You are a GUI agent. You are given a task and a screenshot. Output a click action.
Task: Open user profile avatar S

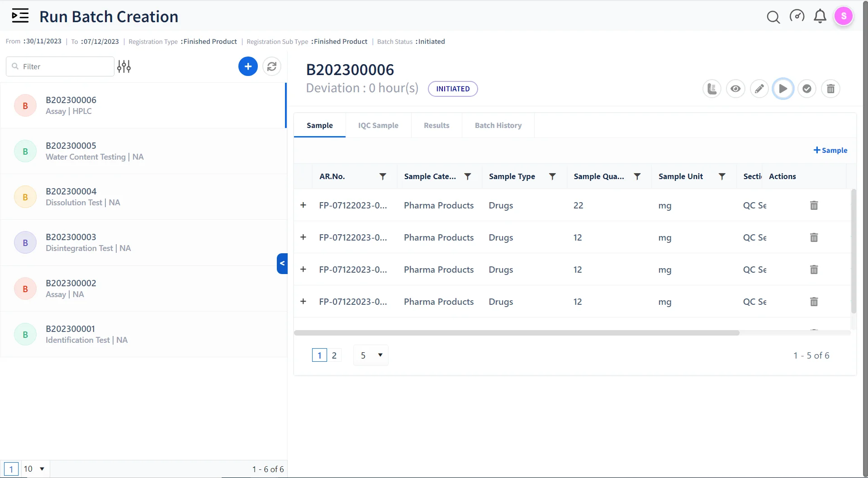coord(843,16)
